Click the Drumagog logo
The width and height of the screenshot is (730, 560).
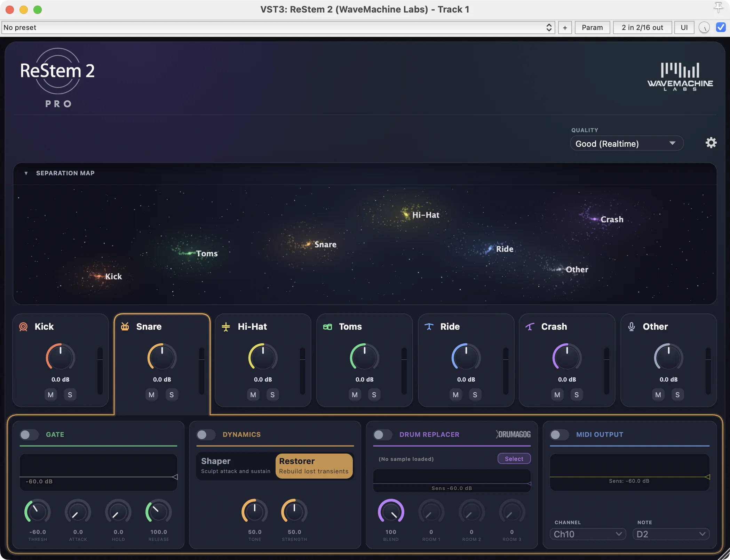tap(513, 434)
